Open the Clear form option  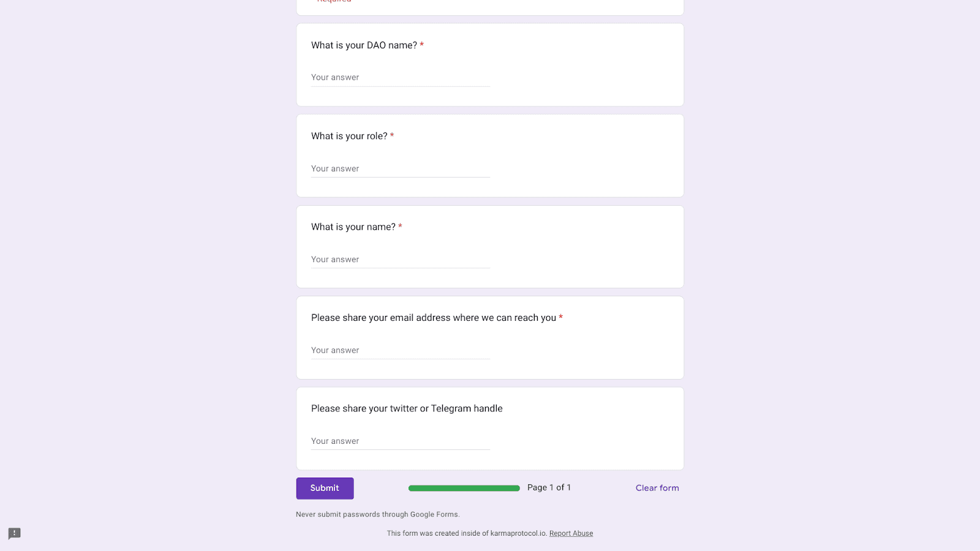coord(657,488)
